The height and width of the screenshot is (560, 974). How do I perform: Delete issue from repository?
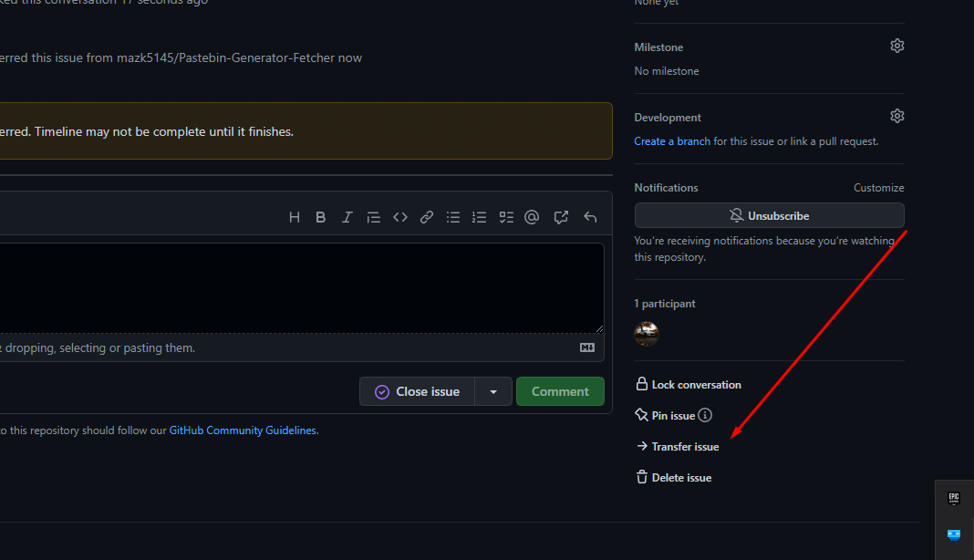(x=674, y=477)
